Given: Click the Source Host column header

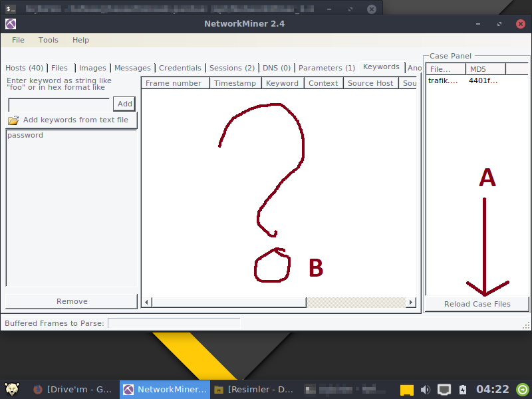Looking at the screenshot, I should (x=371, y=83).
